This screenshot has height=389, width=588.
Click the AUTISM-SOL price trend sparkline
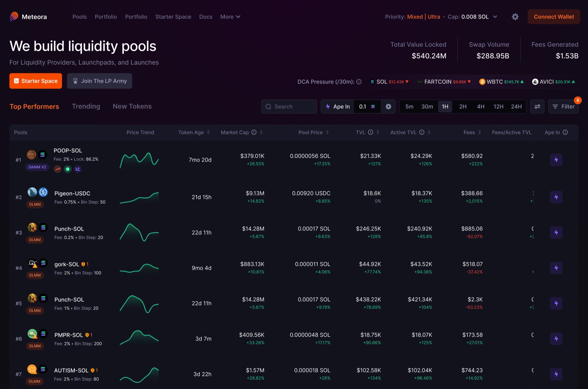coord(139,375)
